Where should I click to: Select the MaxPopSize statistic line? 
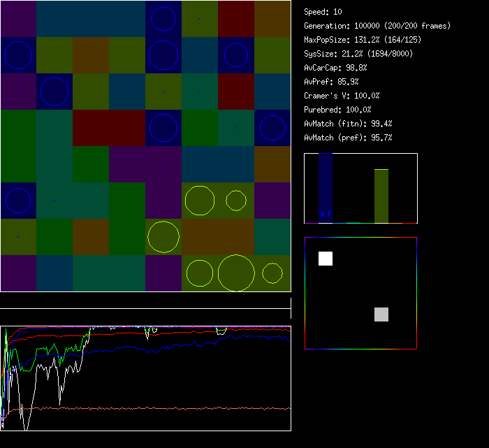pos(363,40)
